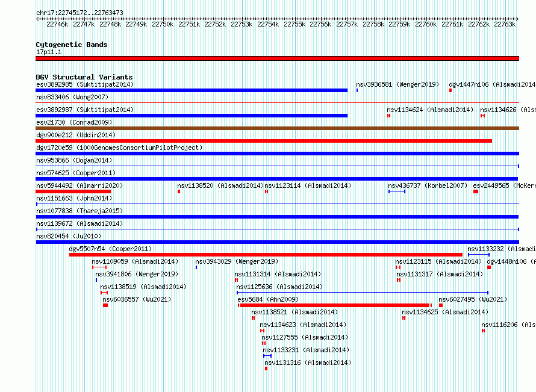Click the dgv1720e59 1000GenomesConsortiumPilotProject label
This screenshot has width=536, height=392.
point(119,148)
